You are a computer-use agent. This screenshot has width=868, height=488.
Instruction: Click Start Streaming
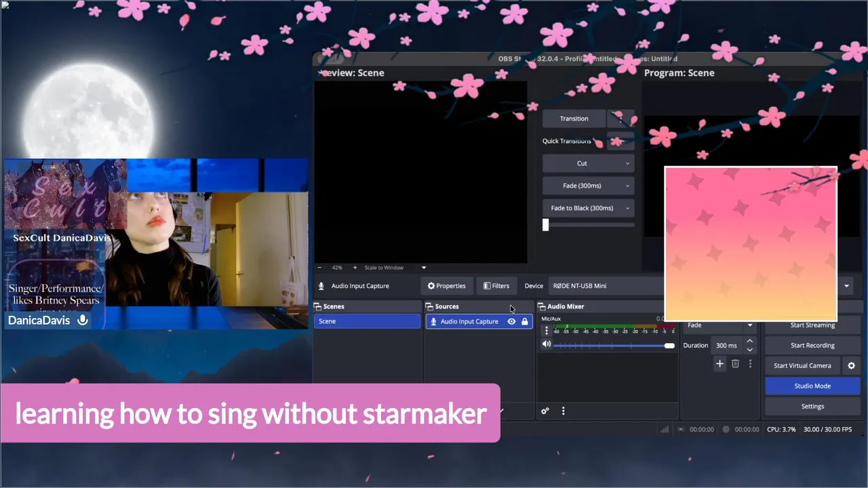tap(812, 325)
